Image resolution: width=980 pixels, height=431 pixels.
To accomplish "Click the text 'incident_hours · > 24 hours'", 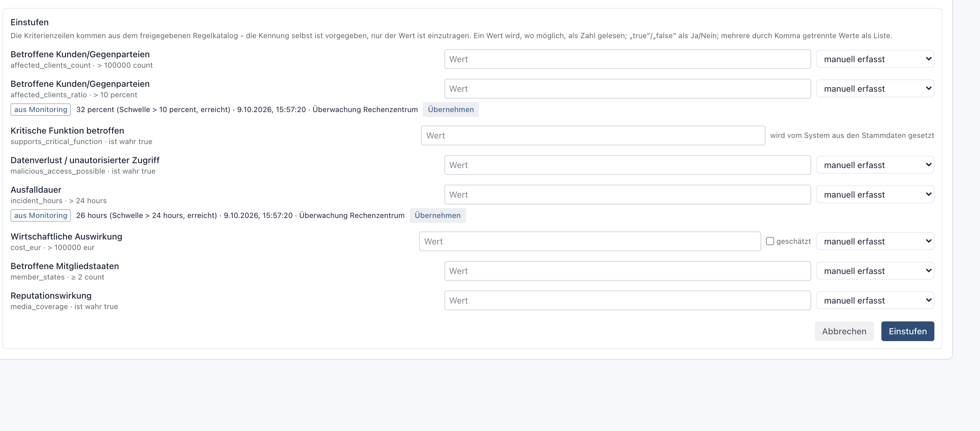I will [59, 201].
